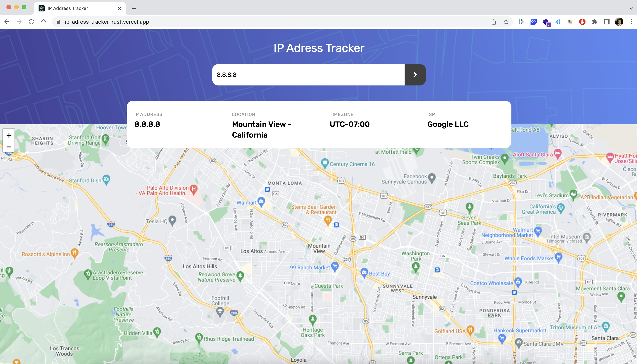
Task: Open Chrome three-dot menu
Action: [x=631, y=22]
